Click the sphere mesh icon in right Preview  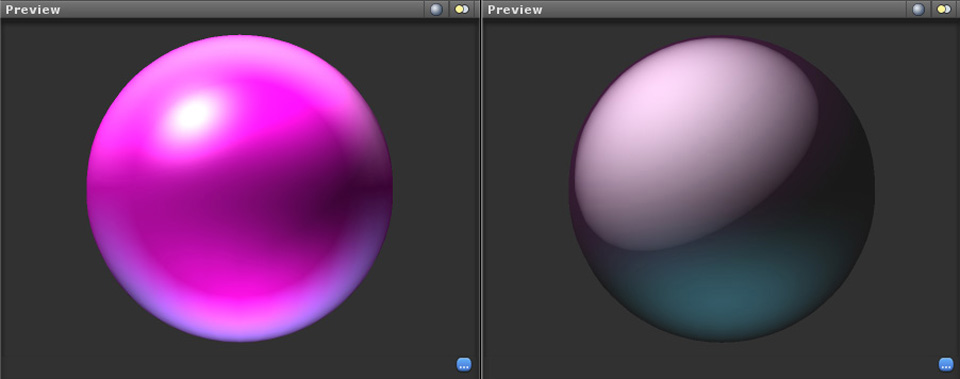point(918,9)
